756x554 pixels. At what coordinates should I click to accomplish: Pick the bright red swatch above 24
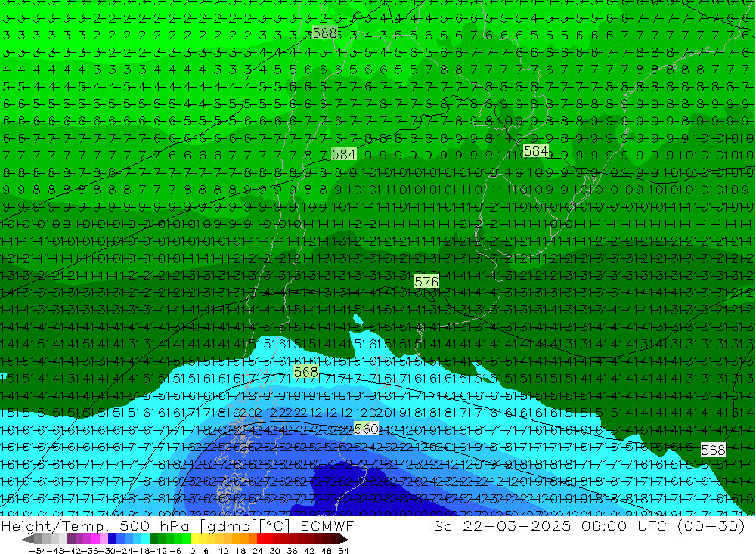point(261,539)
